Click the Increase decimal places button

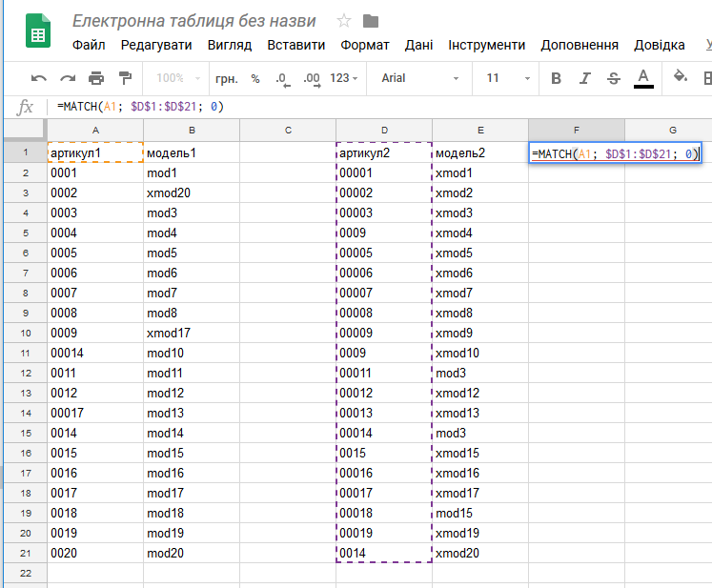tap(312, 79)
